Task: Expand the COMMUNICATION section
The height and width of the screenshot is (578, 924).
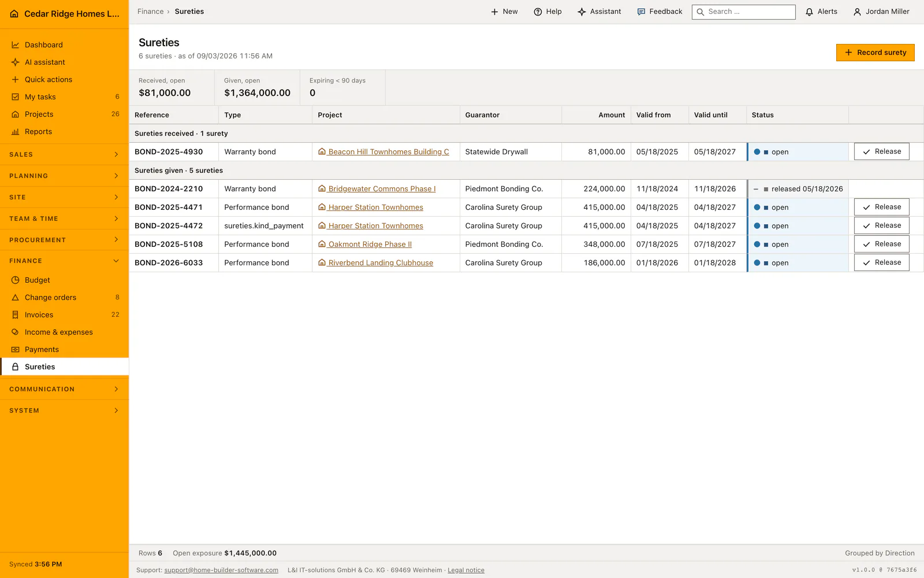Action: [x=64, y=389]
